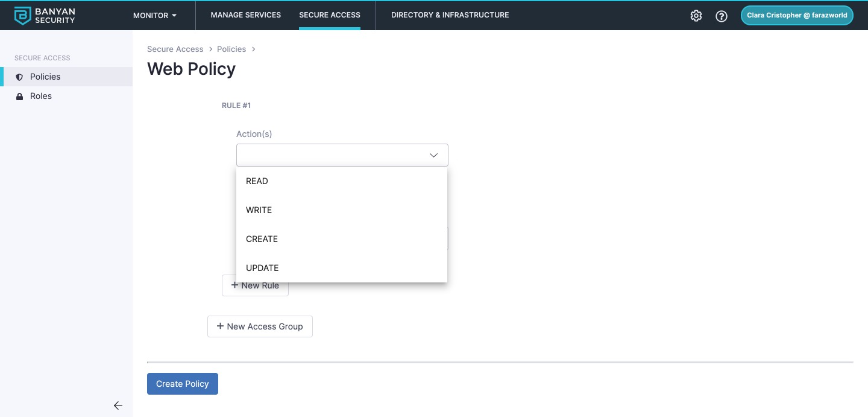
Task: Switch to the Secure Access tab
Action: pyautogui.click(x=330, y=15)
